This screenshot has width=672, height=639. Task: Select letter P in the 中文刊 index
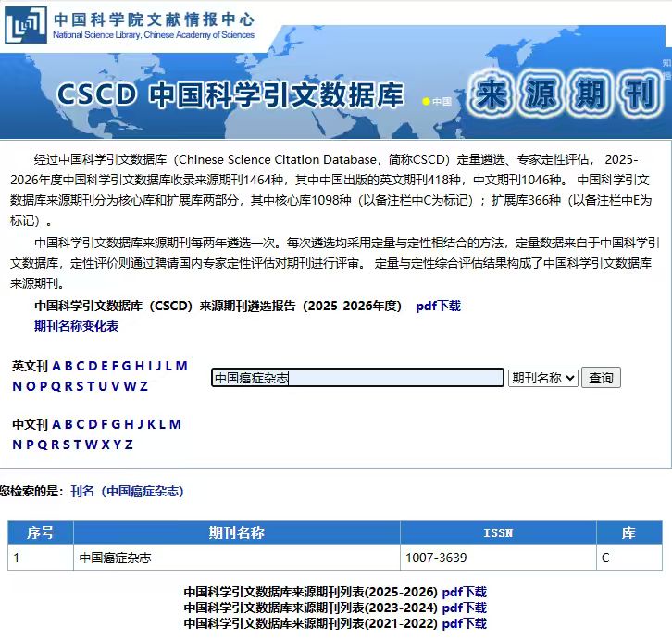coord(30,445)
